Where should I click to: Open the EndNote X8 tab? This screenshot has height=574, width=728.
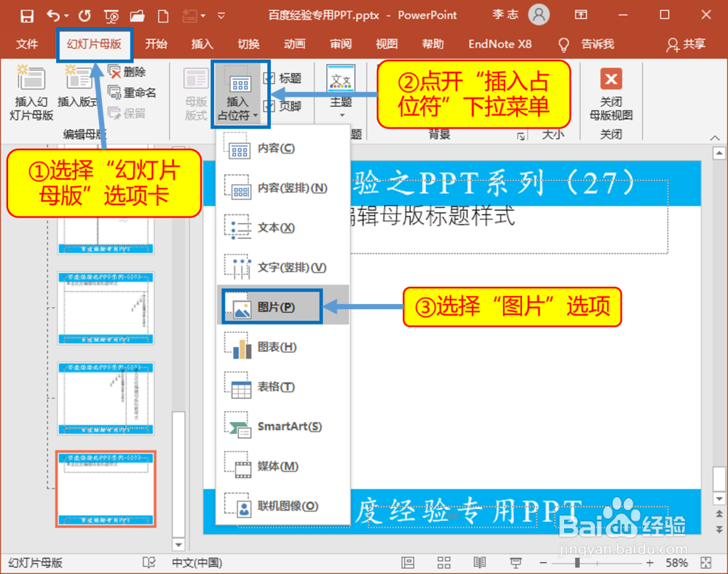500,44
